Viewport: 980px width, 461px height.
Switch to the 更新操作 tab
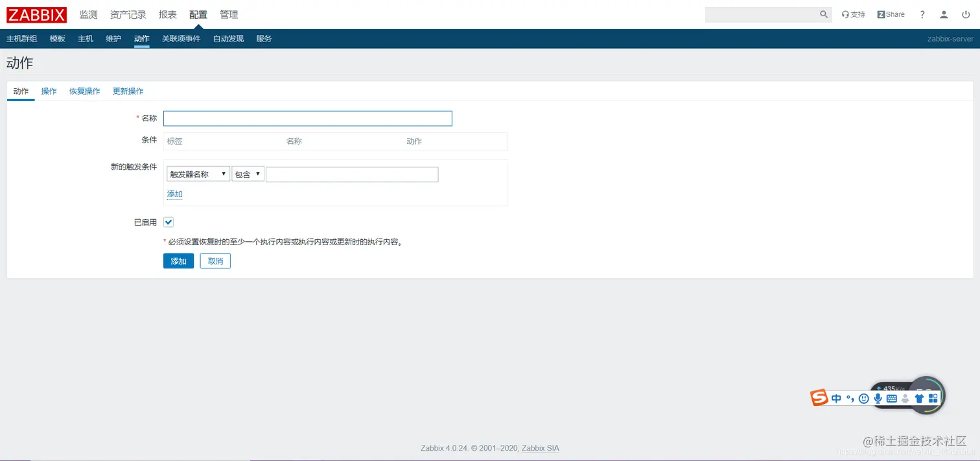(128, 91)
